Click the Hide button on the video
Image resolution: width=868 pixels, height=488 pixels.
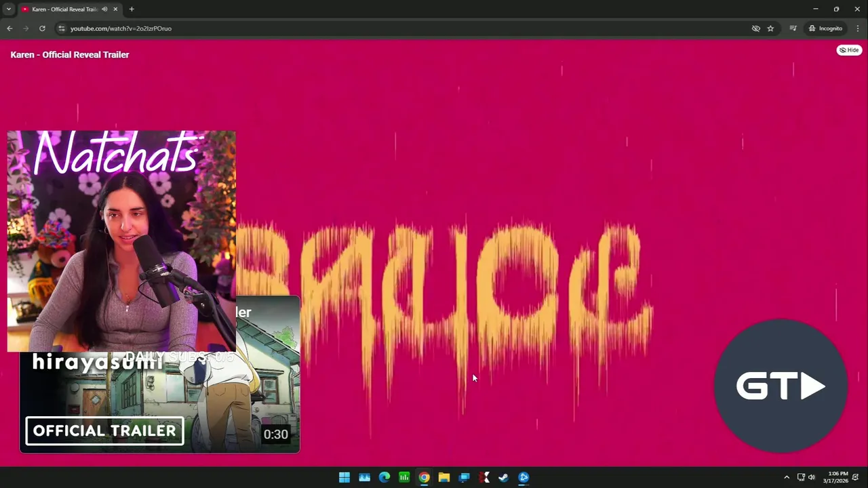tap(849, 50)
